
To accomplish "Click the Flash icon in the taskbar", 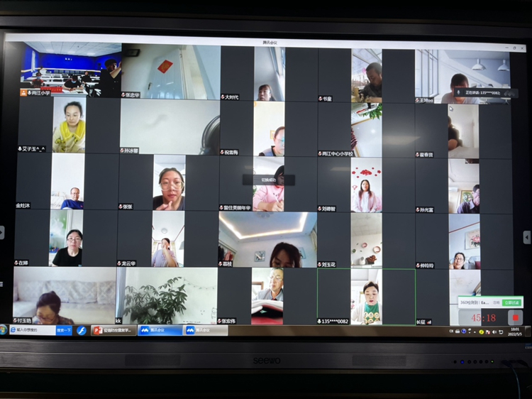I will [82, 330].
